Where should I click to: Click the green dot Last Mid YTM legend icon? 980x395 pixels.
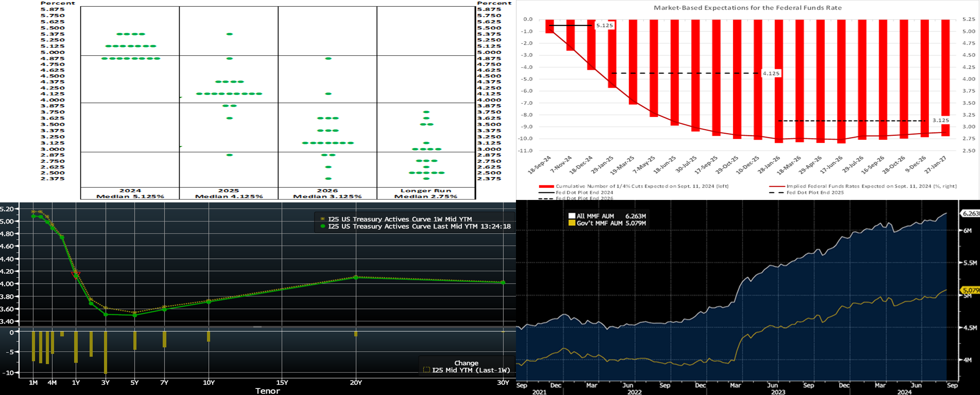pos(323,226)
